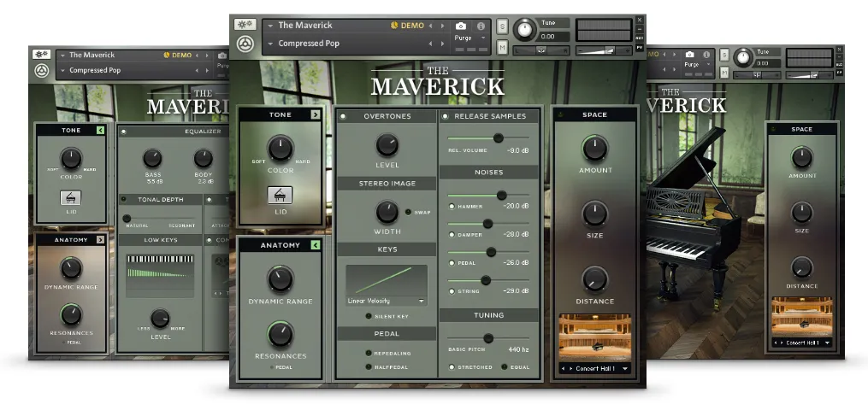Select previous hall in center Space panel

(564, 369)
